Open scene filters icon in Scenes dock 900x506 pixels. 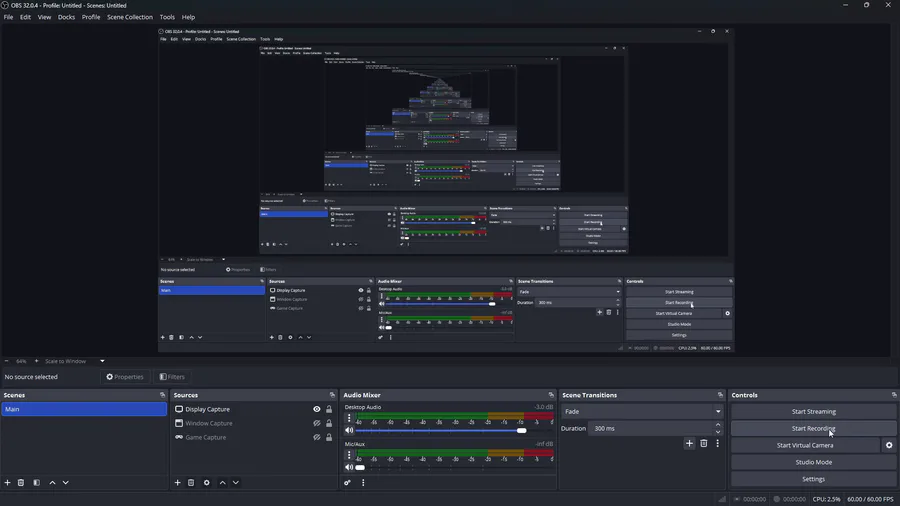[x=36, y=482]
